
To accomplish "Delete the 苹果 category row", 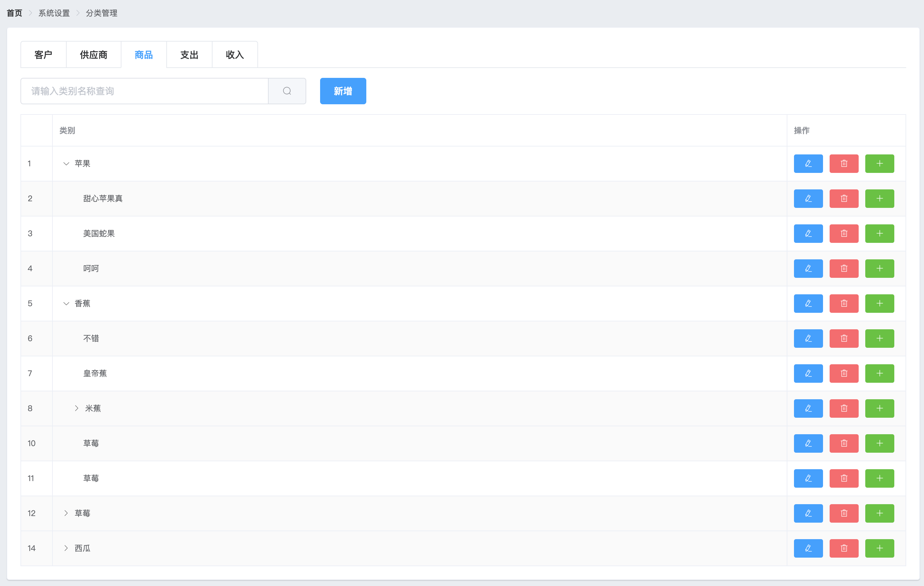I will pyautogui.click(x=844, y=163).
